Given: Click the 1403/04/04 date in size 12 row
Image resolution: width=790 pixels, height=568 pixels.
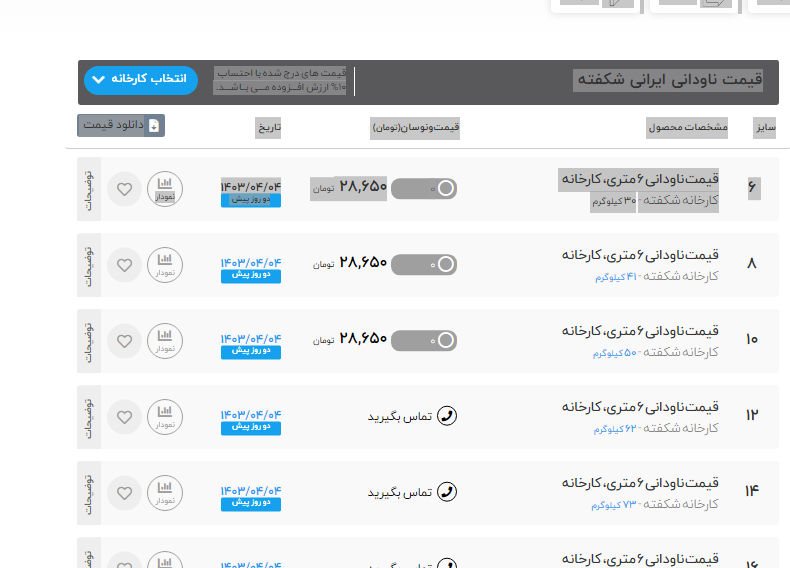Looking at the screenshot, I should (251, 414).
